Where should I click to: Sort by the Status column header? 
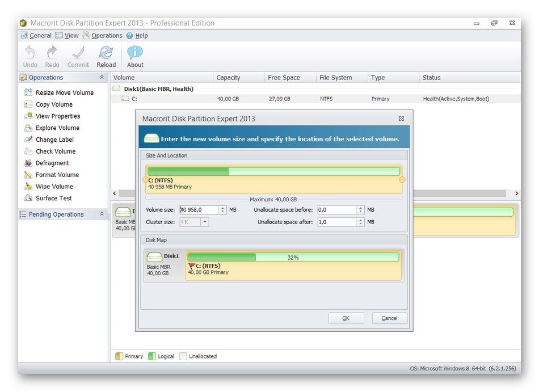[x=470, y=77]
